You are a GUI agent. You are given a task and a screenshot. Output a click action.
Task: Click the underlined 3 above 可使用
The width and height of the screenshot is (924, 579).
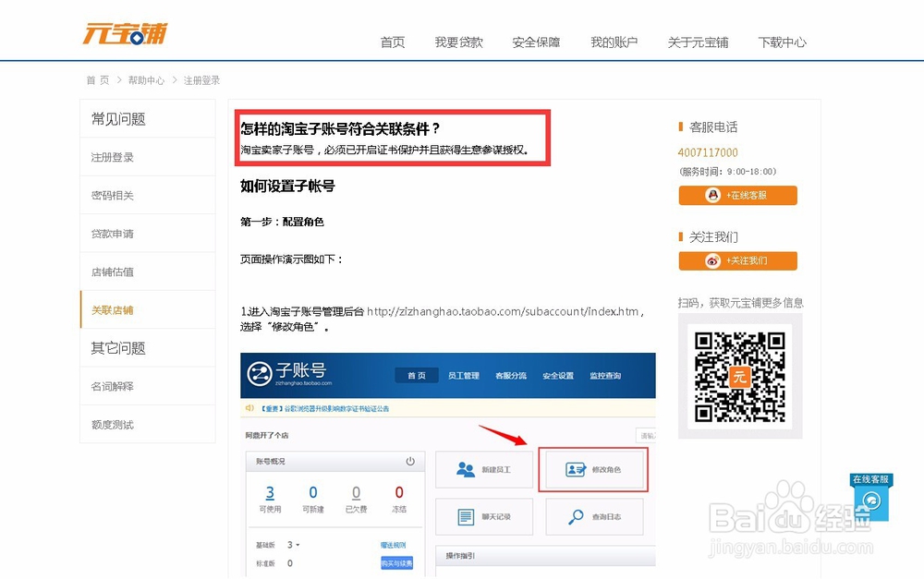pyautogui.click(x=270, y=492)
